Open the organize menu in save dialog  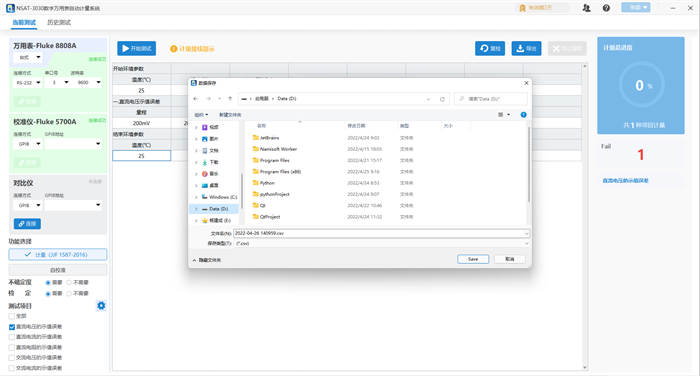click(x=201, y=115)
